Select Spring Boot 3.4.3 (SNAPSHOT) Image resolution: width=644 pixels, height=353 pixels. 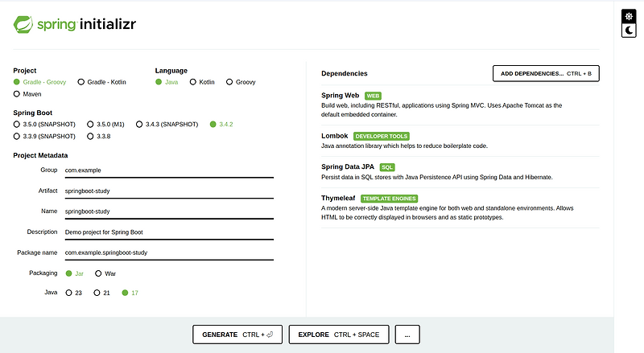coord(167,125)
